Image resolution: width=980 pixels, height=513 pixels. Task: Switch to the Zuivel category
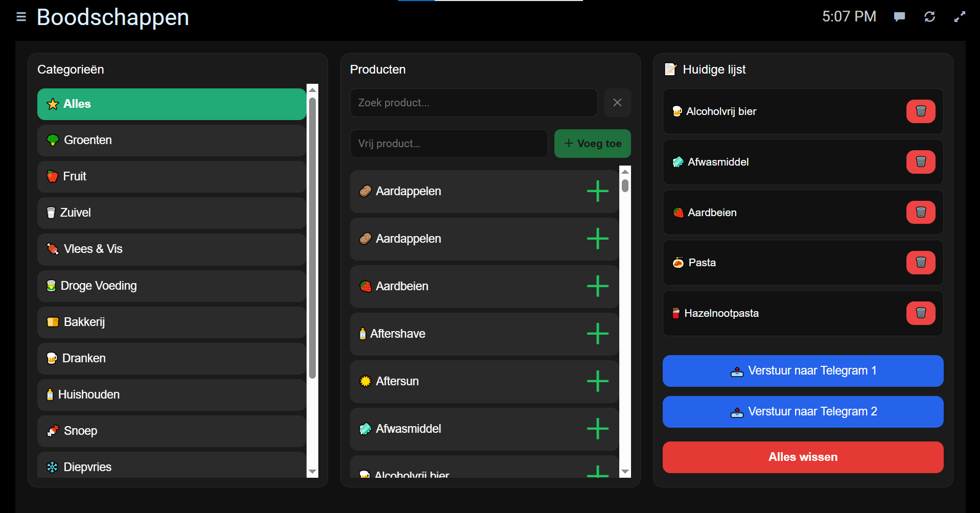tap(171, 213)
